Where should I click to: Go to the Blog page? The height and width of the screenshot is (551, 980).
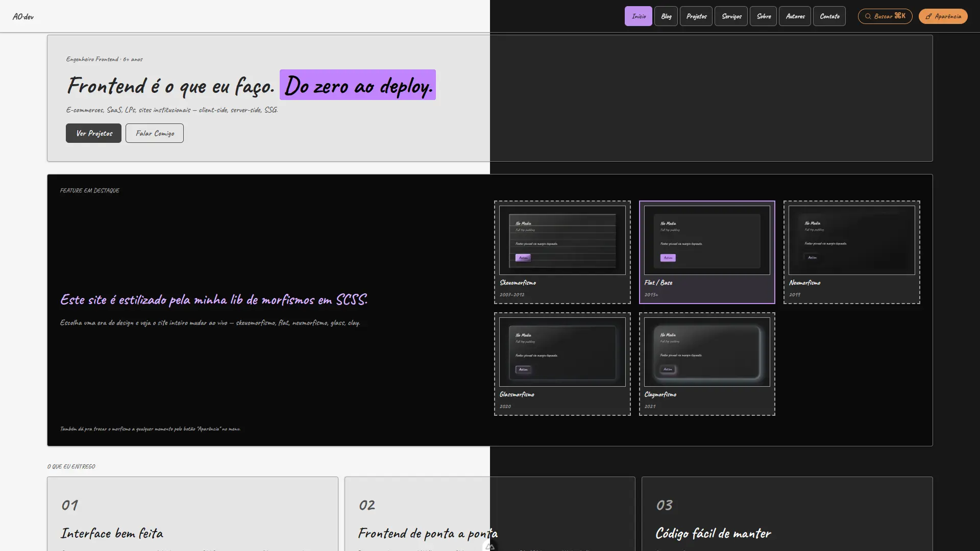[x=666, y=16]
